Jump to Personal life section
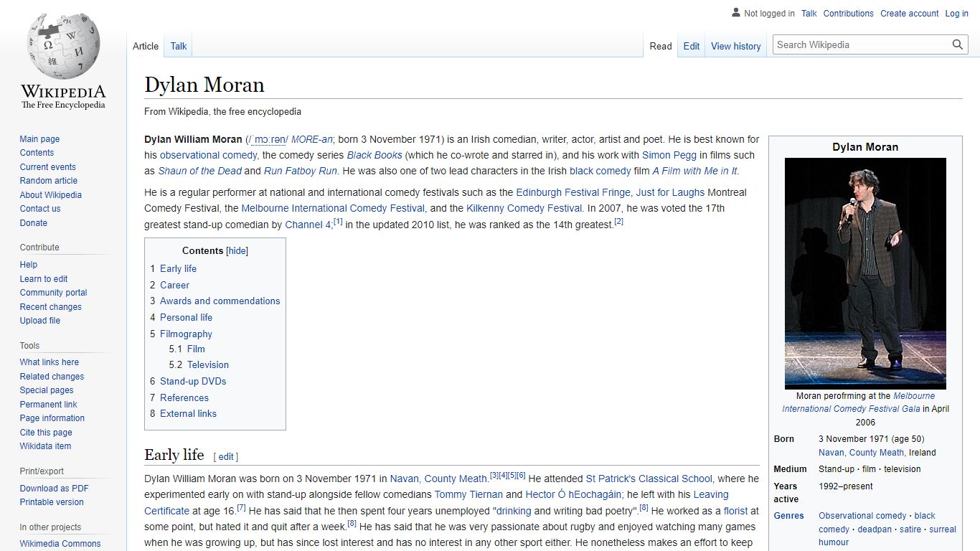The image size is (980, 551). tap(186, 318)
